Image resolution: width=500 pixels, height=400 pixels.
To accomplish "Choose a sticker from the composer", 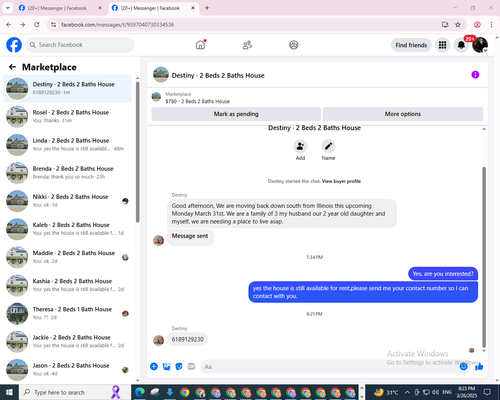I will (x=179, y=367).
